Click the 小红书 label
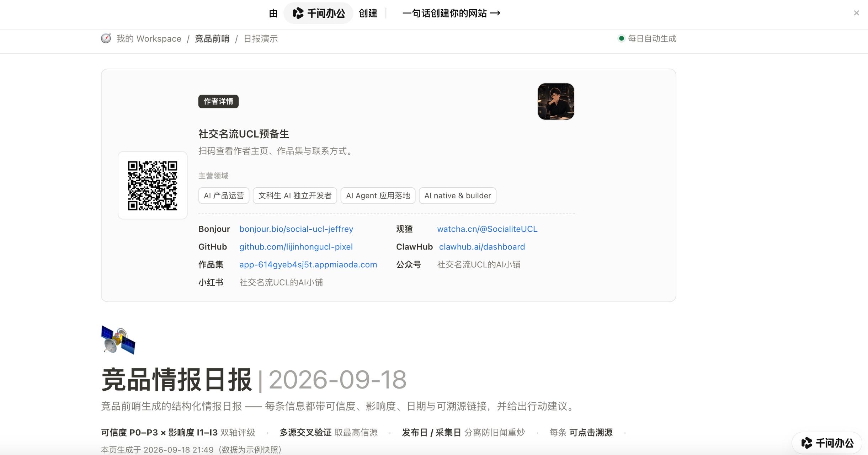 (x=211, y=282)
